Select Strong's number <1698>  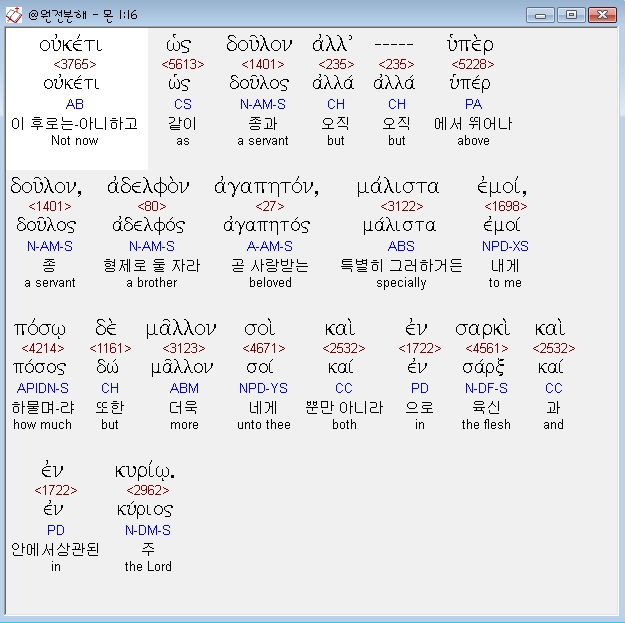coord(505,206)
